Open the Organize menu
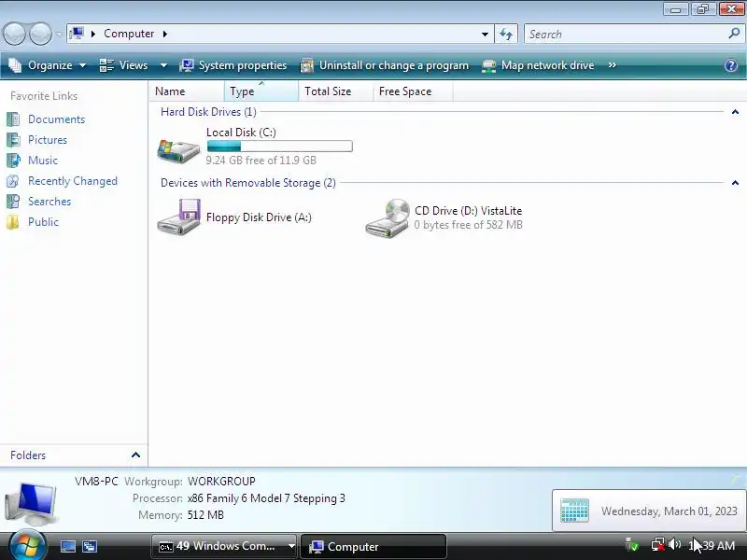Screen dimensions: 747x560 click(48, 65)
